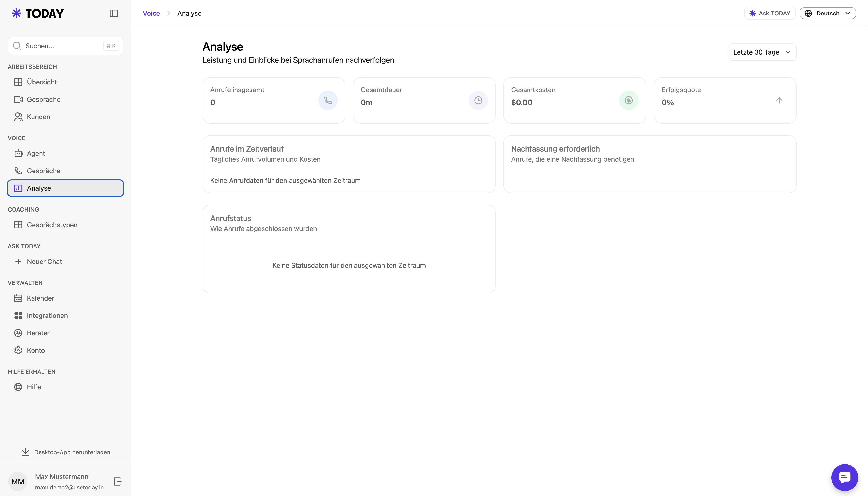Focus the Suchen search field
This screenshot has width=868, height=496.
click(65, 46)
